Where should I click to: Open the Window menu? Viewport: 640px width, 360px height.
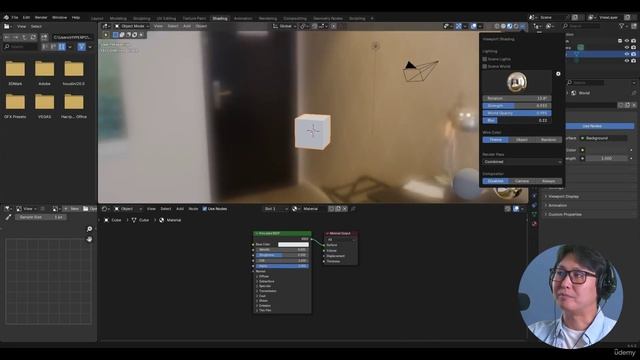pyautogui.click(x=59, y=18)
